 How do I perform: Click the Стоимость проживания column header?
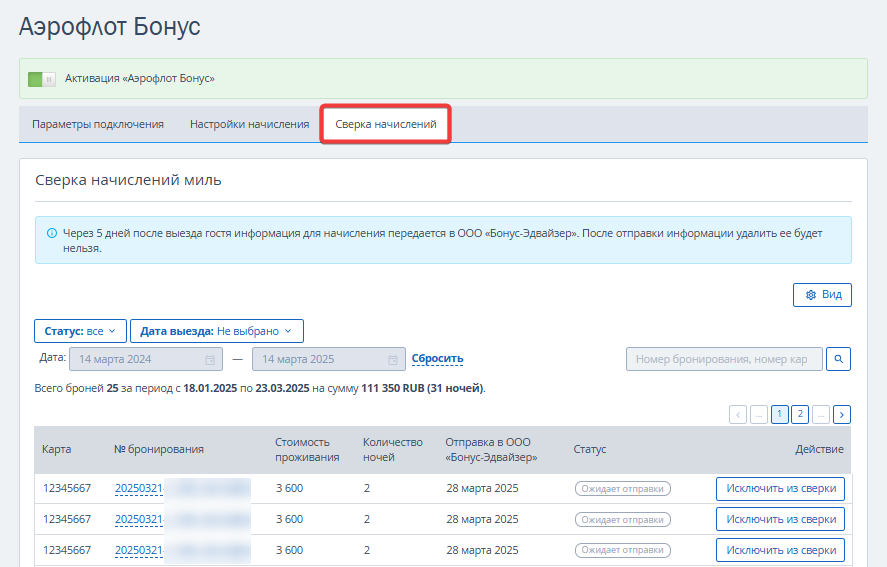307,450
